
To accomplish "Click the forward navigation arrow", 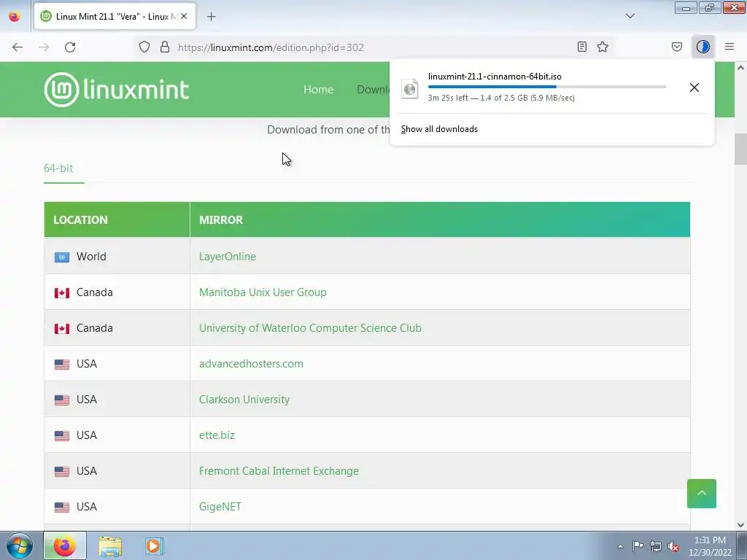I will (44, 47).
